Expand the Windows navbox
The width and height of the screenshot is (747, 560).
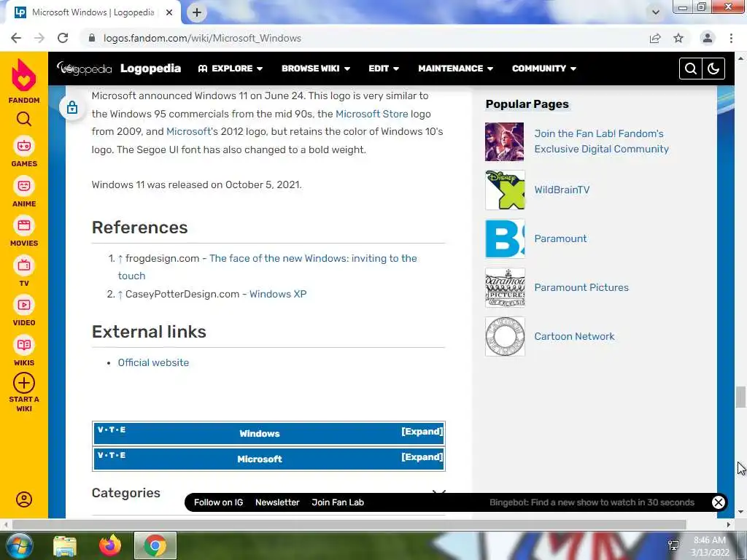[422, 432]
